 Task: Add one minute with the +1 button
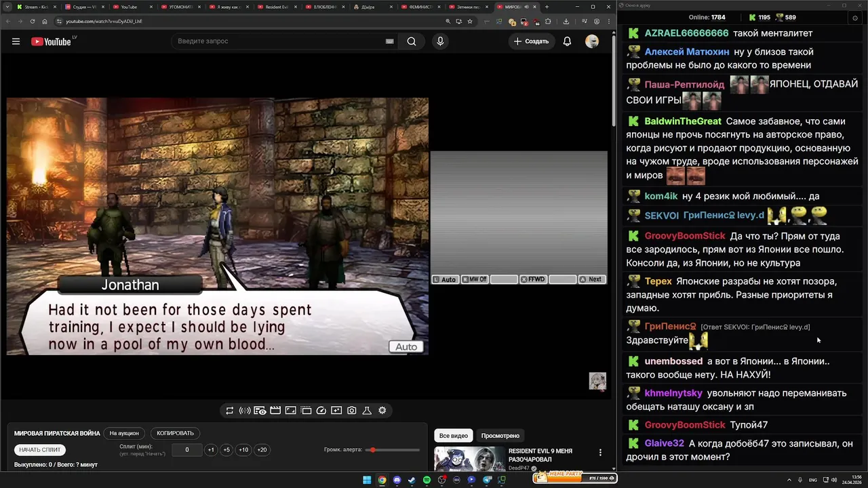coord(211,450)
